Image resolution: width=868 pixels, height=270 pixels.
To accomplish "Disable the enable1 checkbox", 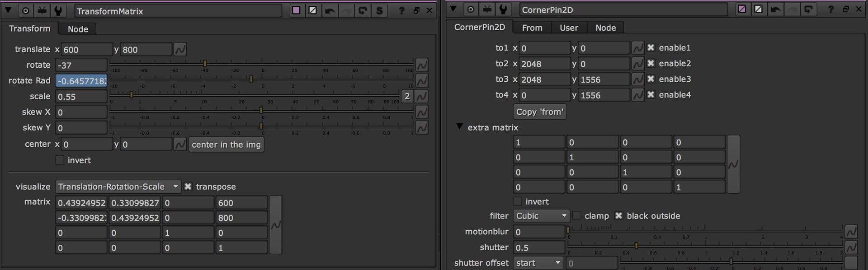I will pyautogui.click(x=651, y=47).
